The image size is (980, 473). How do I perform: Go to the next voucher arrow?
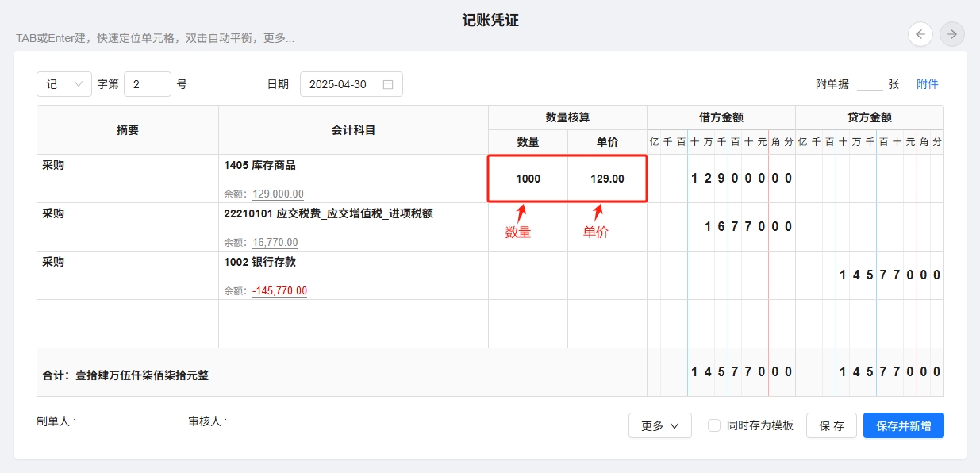click(x=952, y=34)
